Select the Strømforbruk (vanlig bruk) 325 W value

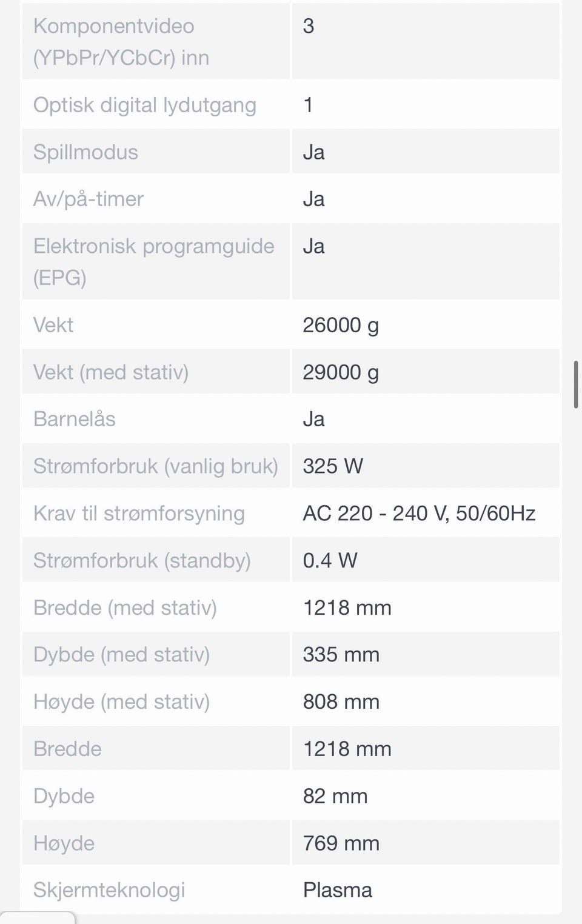pyautogui.click(x=333, y=466)
